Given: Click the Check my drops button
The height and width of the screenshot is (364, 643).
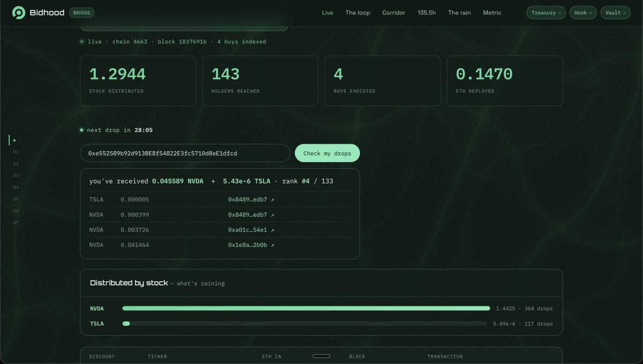Looking at the screenshot, I should [x=327, y=153].
